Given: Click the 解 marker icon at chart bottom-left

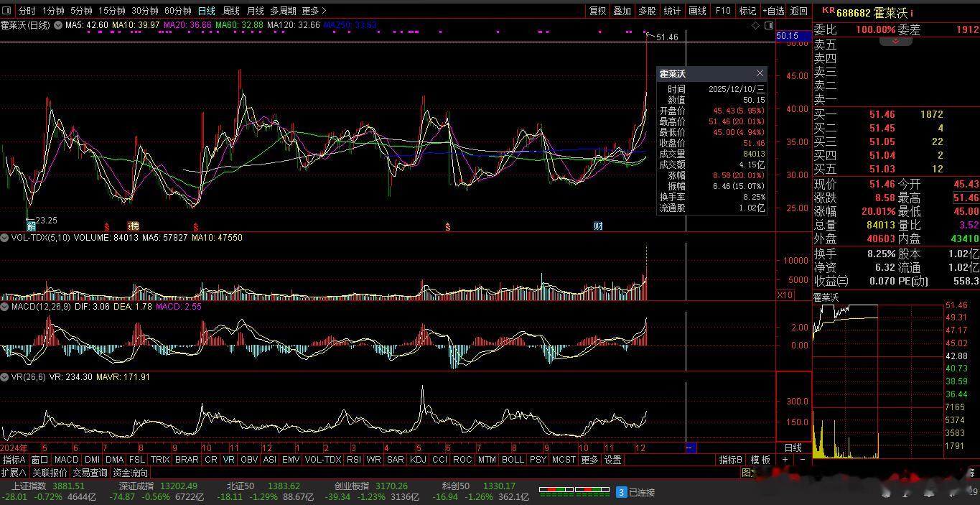Looking at the screenshot, I should [x=31, y=226].
